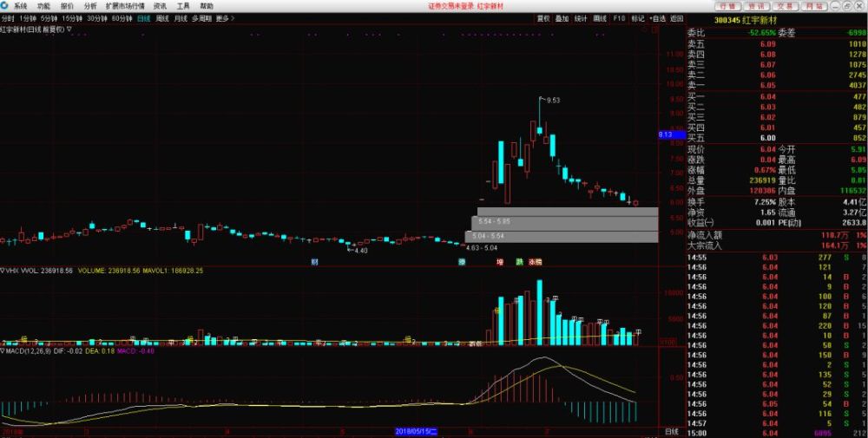The height and width of the screenshot is (438, 868).
Task: Expand the MACD(12,26,9) indicator dropdown
Action: (3, 350)
